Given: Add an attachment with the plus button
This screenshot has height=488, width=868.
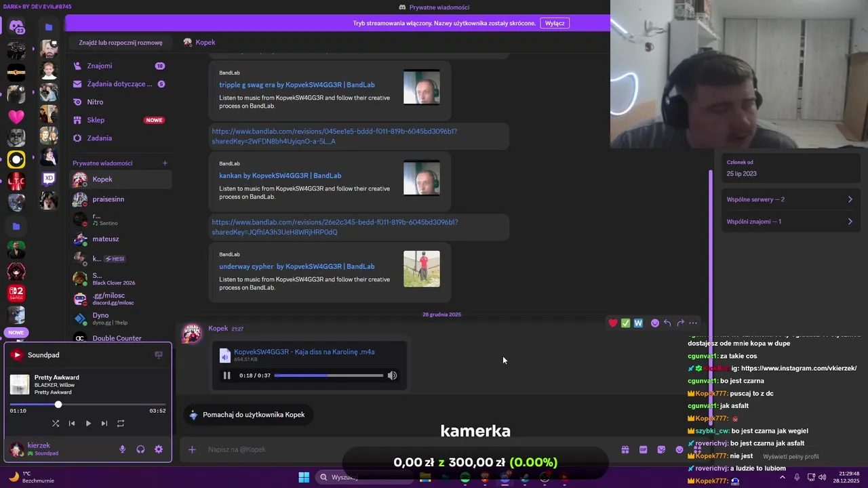Looking at the screenshot, I should (192, 449).
